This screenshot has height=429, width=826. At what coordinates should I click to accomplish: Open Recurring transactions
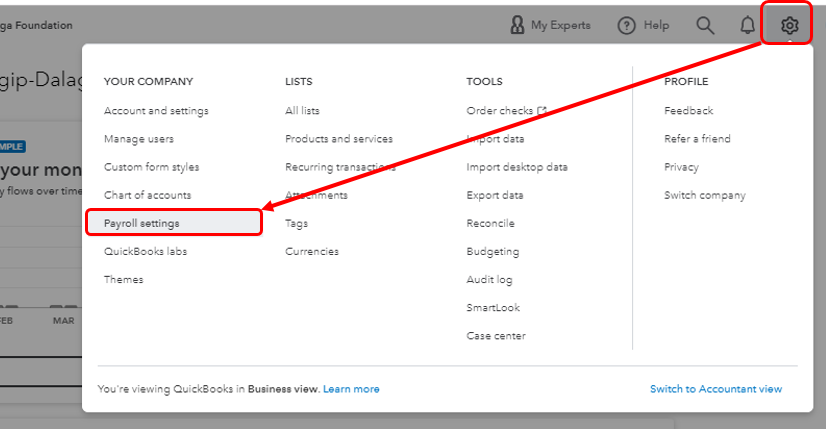(340, 167)
